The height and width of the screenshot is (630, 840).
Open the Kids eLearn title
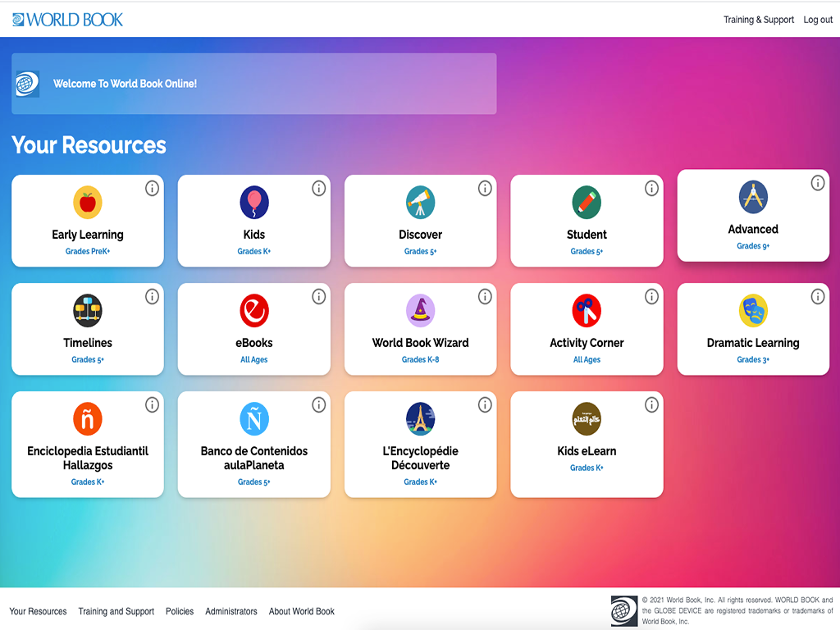point(587,451)
